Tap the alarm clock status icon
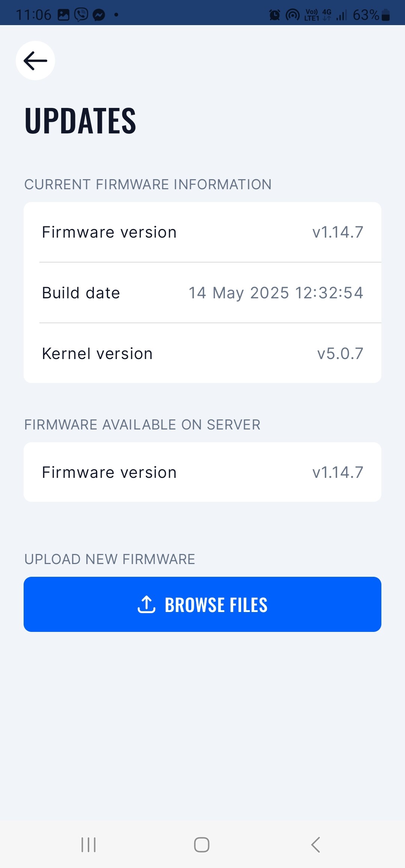 pos(274,15)
